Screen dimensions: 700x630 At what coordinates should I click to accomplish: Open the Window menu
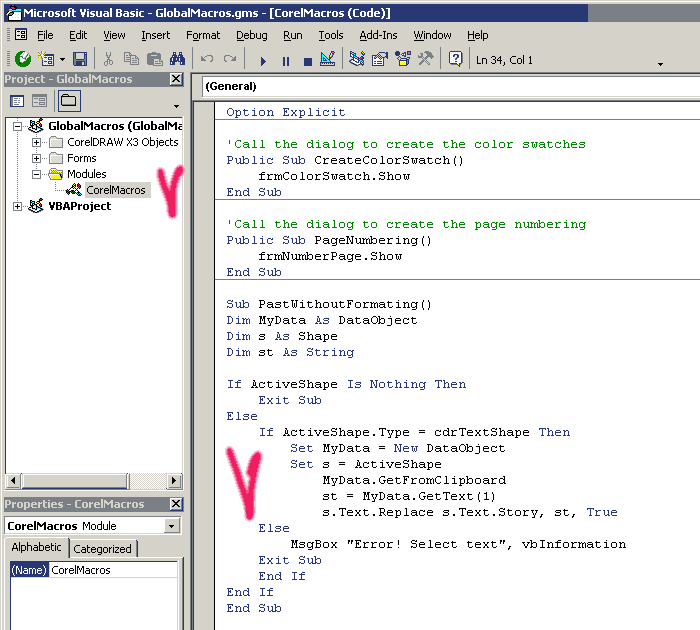pyautogui.click(x=432, y=35)
